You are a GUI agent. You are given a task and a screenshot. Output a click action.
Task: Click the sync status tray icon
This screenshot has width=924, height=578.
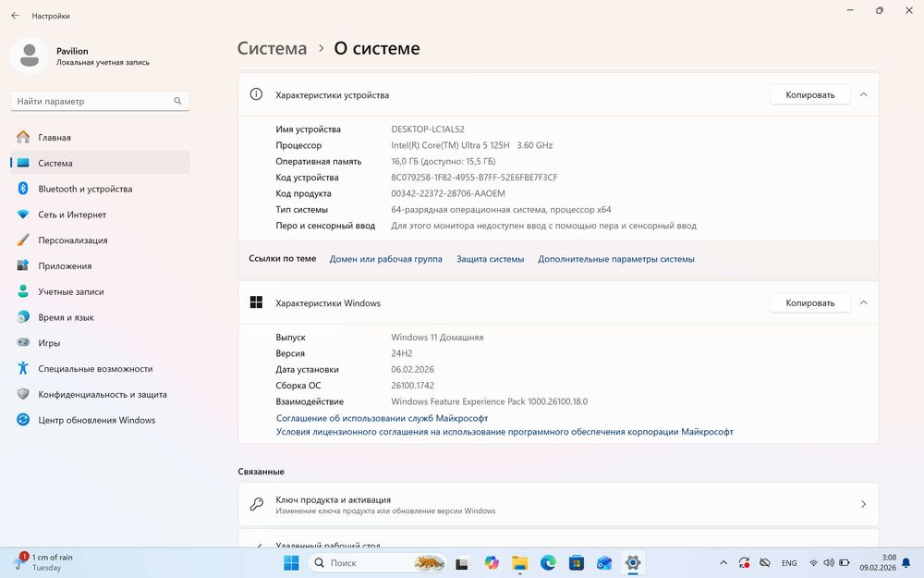(744, 562)
